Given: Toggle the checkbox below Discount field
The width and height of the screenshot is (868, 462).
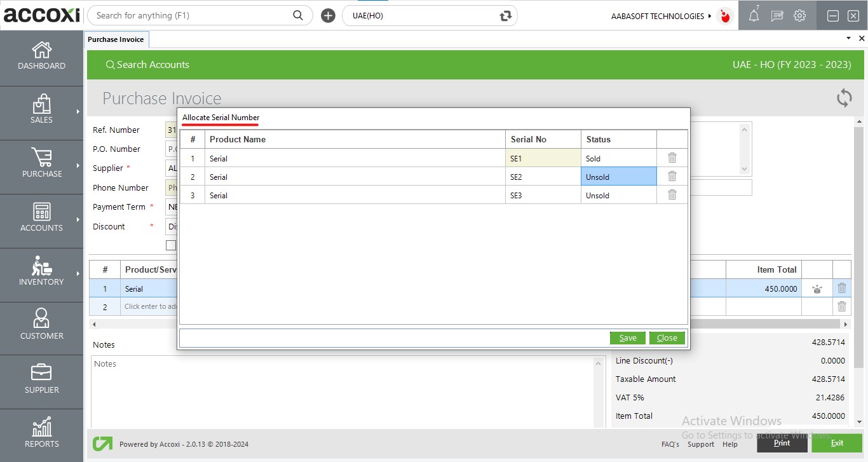Looking at the screenshot, I should click(170, 245).
